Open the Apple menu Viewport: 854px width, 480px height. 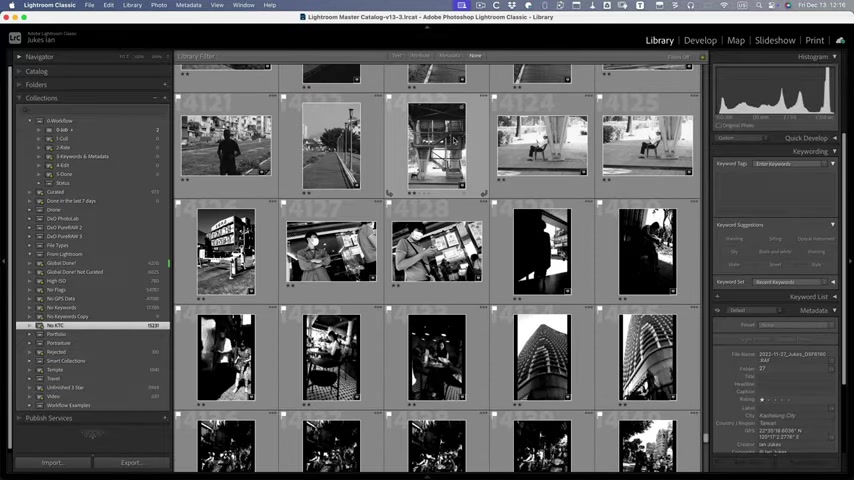click(11, 5)
